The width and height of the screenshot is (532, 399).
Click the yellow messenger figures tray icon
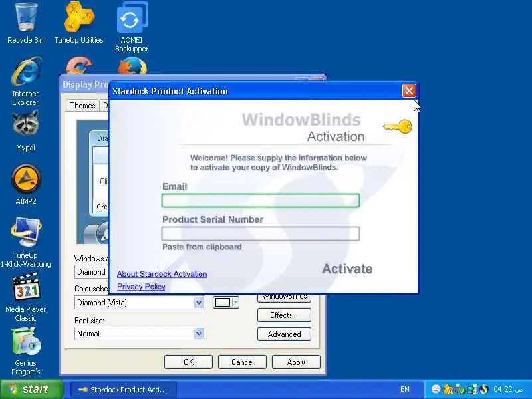click(448, 389)
